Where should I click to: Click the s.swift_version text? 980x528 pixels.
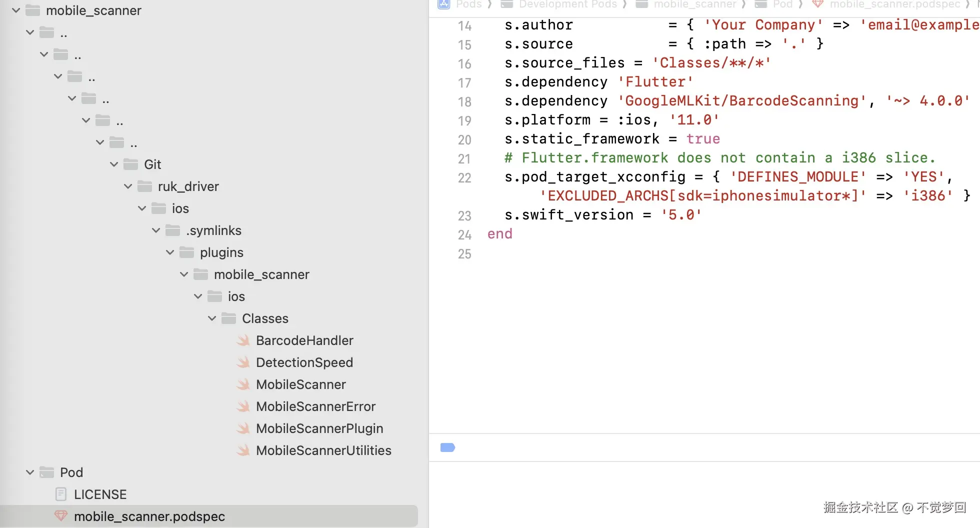pyautogui.click(x=569, y=215)
